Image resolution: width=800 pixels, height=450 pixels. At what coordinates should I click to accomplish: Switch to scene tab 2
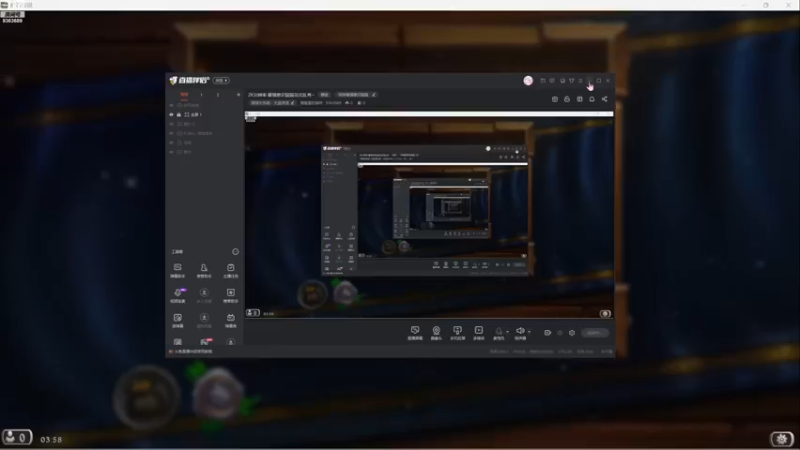pos(218,95)
